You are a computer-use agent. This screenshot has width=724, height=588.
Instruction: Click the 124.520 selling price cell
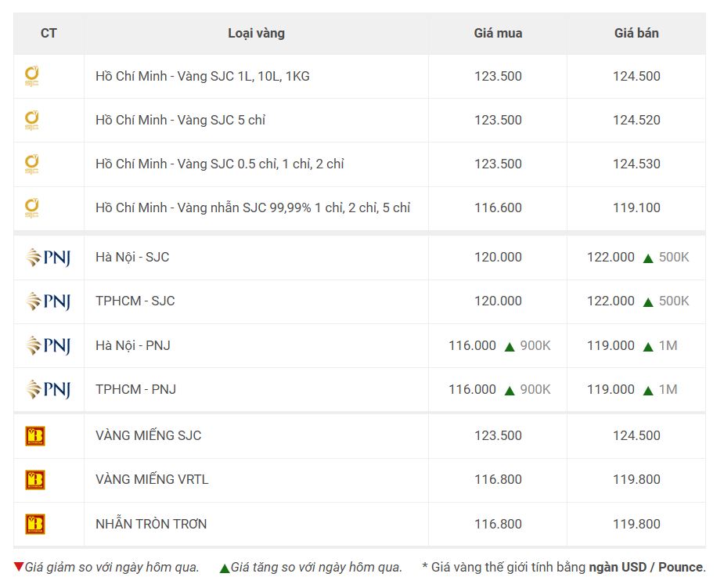[636, 120]
